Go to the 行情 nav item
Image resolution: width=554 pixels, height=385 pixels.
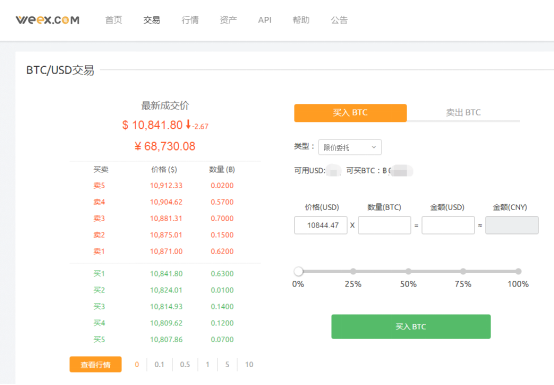pyautogui.click(x=190, y=20)
